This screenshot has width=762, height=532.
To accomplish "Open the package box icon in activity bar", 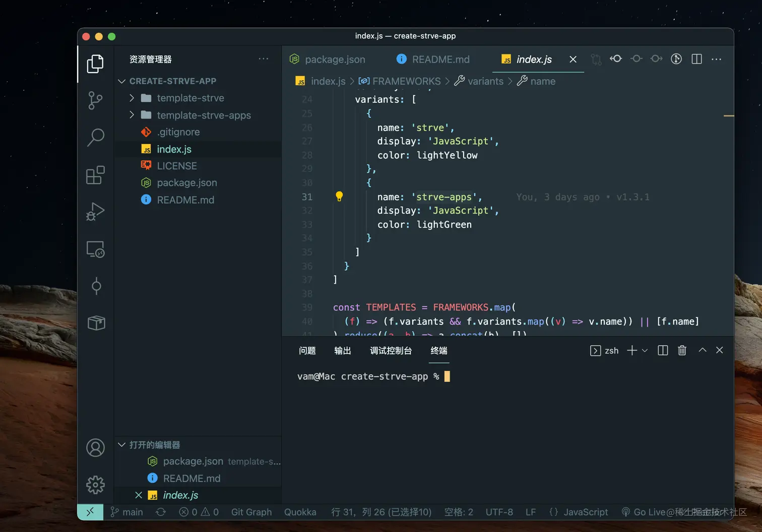I will (96, 323).
